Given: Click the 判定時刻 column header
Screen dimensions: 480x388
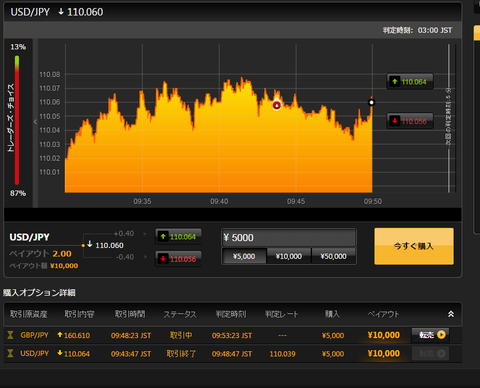Looking at the screenshot, I should click(231, 314).
